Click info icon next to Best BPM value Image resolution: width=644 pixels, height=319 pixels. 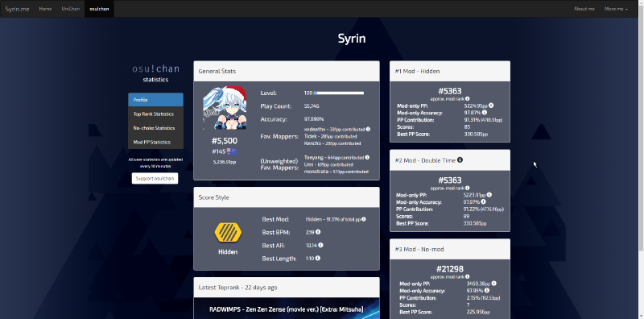point(318,232)
